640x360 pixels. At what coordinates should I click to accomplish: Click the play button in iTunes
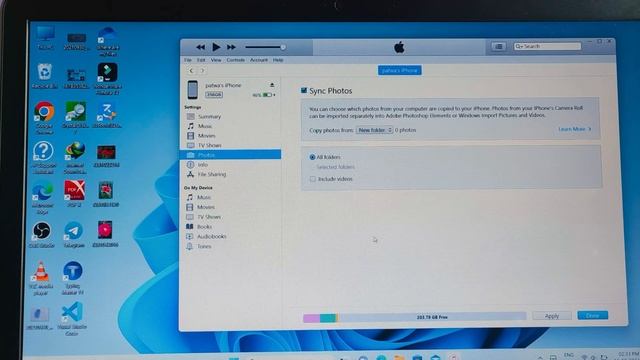216,47
